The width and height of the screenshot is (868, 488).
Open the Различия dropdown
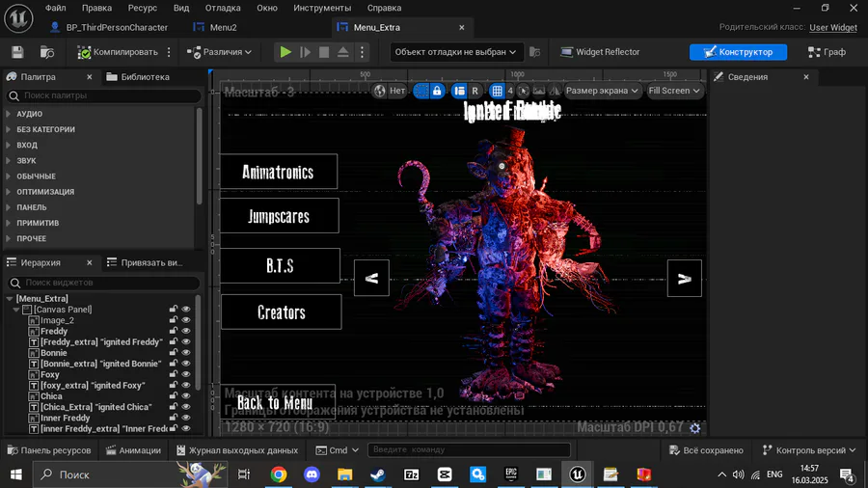[x=219, y=52]
